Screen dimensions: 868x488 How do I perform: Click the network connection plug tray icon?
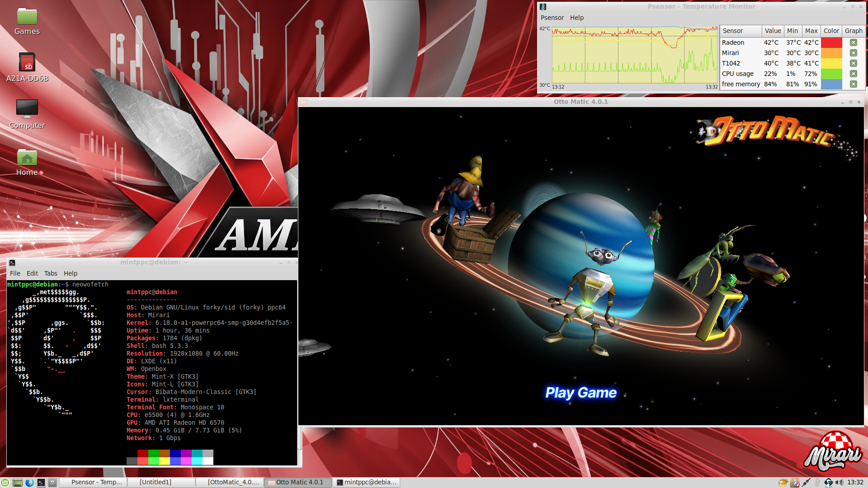[x=806, y=483]
